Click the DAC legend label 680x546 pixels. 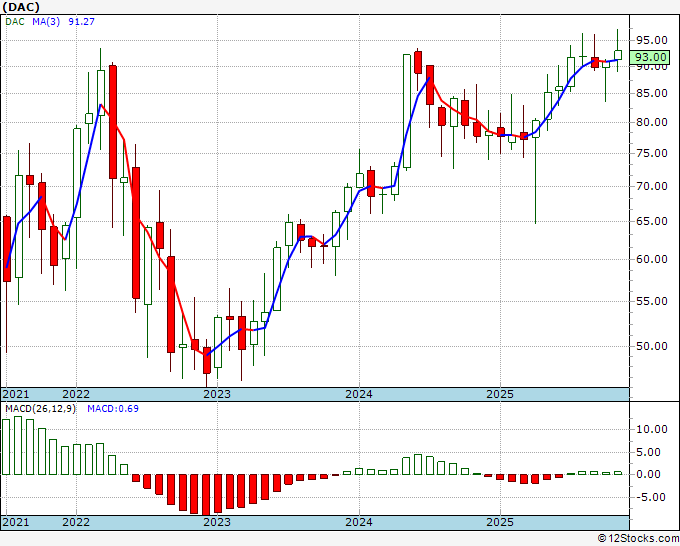point(15,22)
